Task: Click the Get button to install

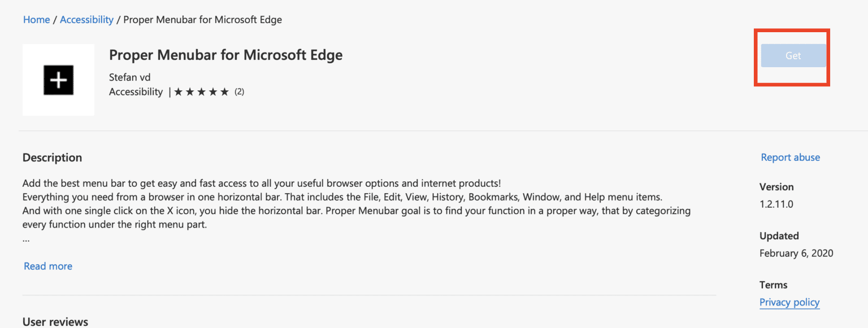Action: pos(792,56)
